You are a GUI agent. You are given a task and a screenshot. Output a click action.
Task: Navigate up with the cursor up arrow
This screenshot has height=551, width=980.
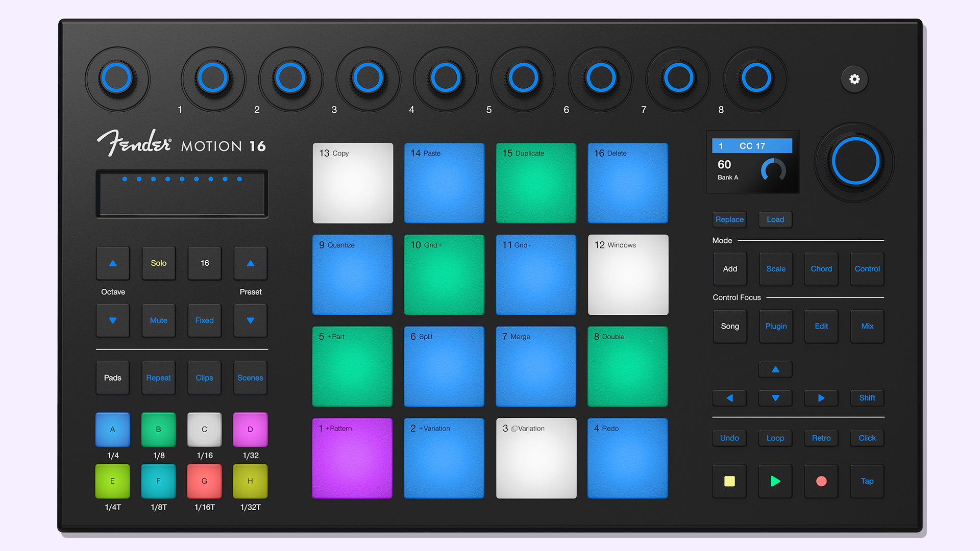tap(775, 369)
